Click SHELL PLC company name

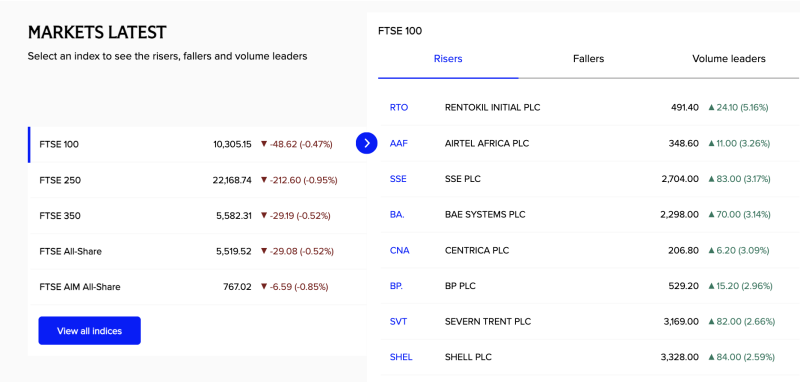click(468, 357)
